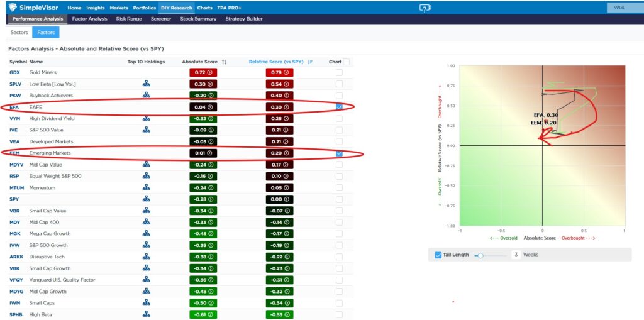The image size is (644, 320).
Task: Open the help question-mark icon in header
Action: pyautogui.click(x=425, y=8)
